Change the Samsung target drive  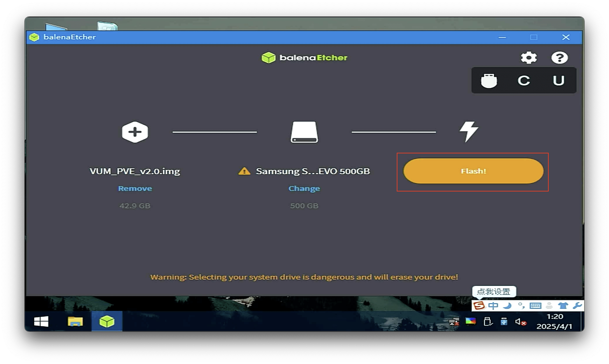pyautogui.click(x=304, y=188)
